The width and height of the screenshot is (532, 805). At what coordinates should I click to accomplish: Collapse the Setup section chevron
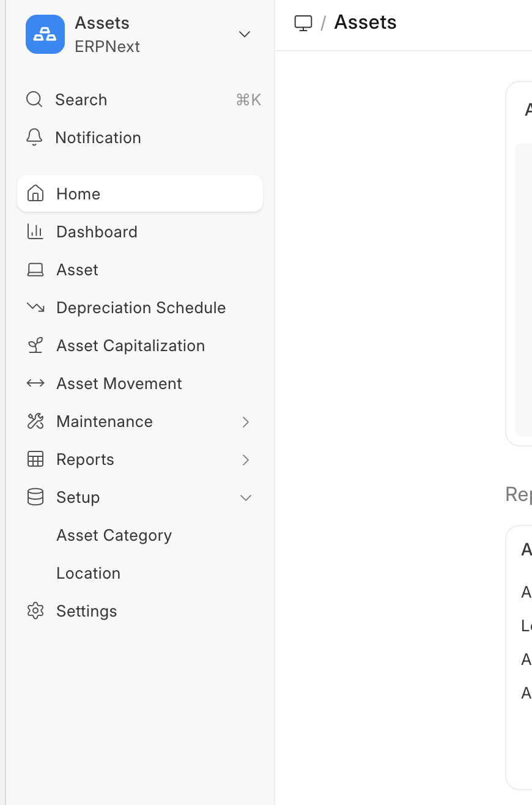click(x=246, y=498)
